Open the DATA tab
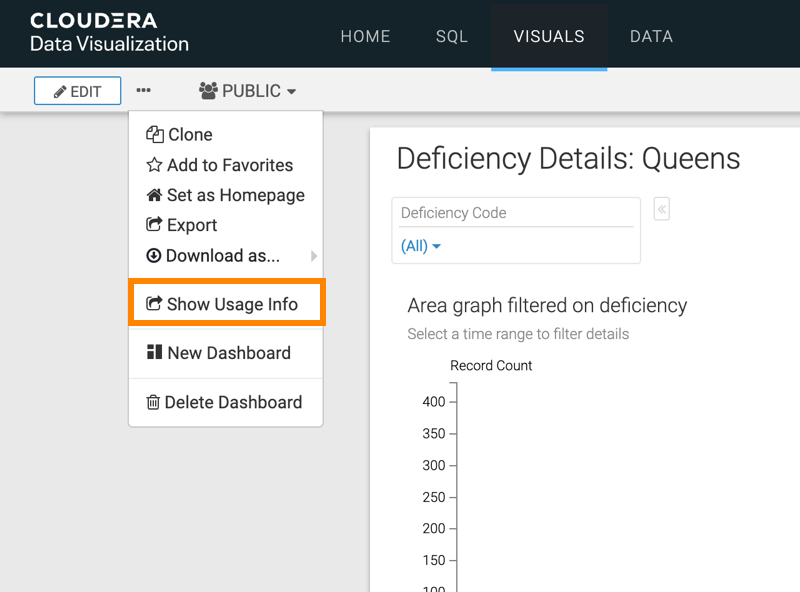Viewport: 800px width, 592px height. [x=651, y=36]
